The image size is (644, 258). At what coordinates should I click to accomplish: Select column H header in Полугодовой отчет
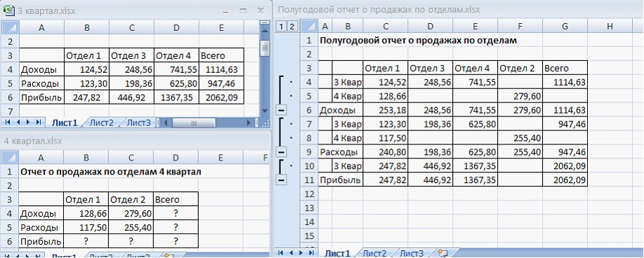click(610, 26)
